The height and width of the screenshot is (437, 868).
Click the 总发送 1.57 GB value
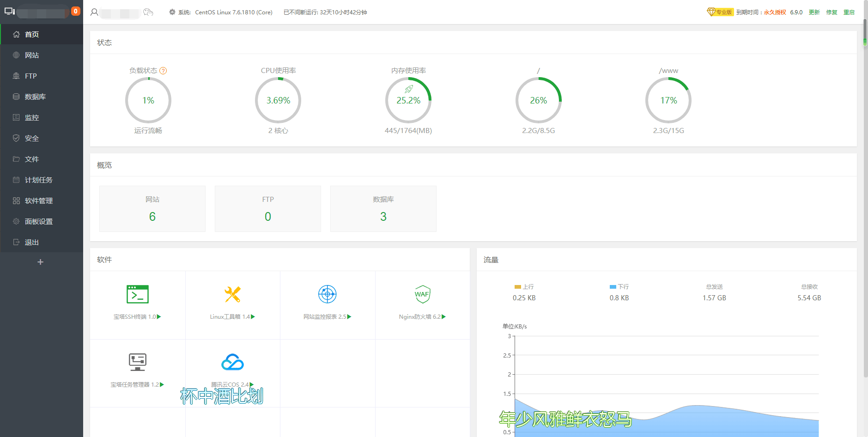point(714,298)
